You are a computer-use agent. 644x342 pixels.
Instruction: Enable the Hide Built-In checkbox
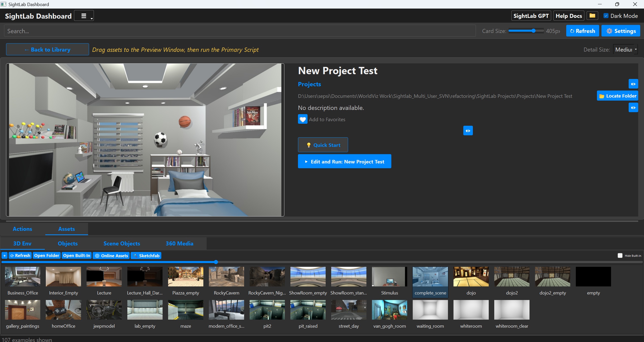[620, 255]
